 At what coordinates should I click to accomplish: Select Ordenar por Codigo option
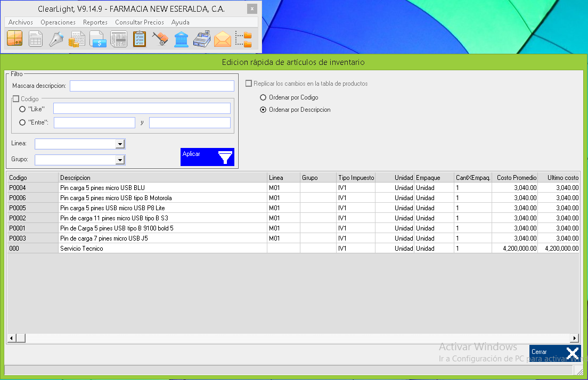263,98
